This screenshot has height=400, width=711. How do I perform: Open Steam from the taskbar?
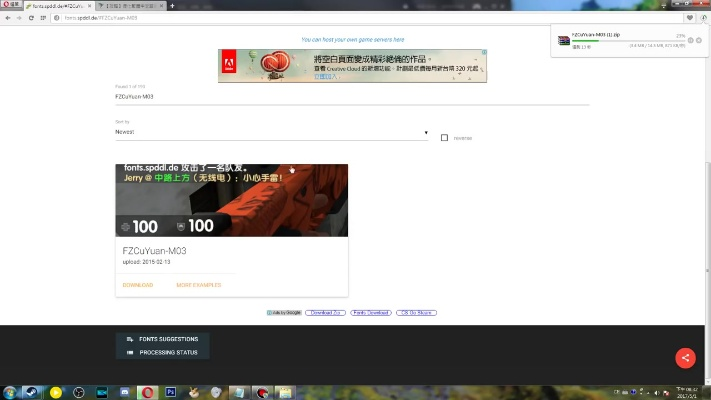point(33,392)
